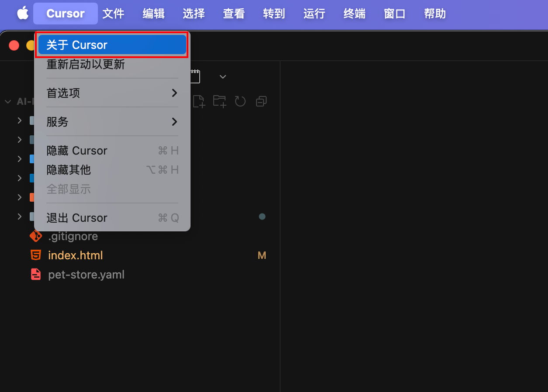Collapse all folders using the collapse icon
Image resolution: width=548 pixels, height=392 pixels.
[261, 101]
